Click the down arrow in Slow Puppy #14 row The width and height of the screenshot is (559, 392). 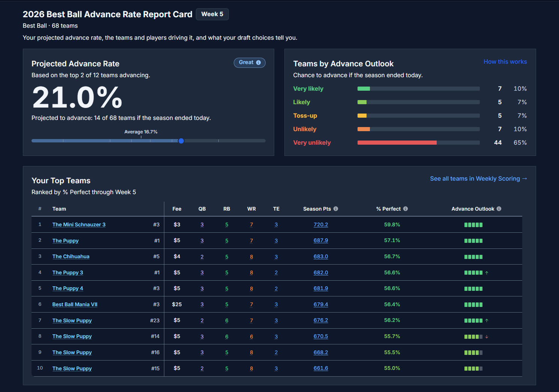tap(487, 337)
